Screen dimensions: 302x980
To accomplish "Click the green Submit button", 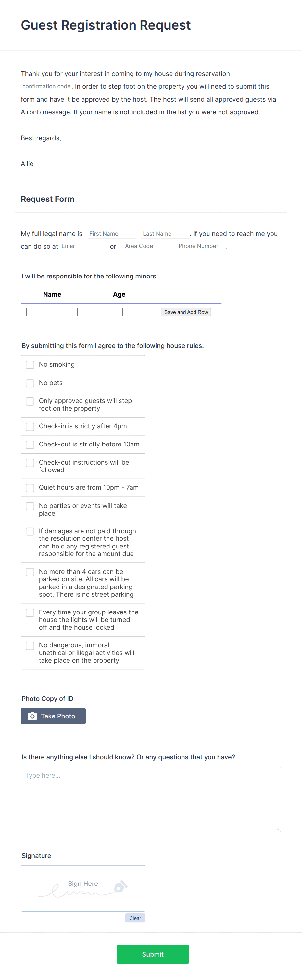I will [x=153, y=954].
